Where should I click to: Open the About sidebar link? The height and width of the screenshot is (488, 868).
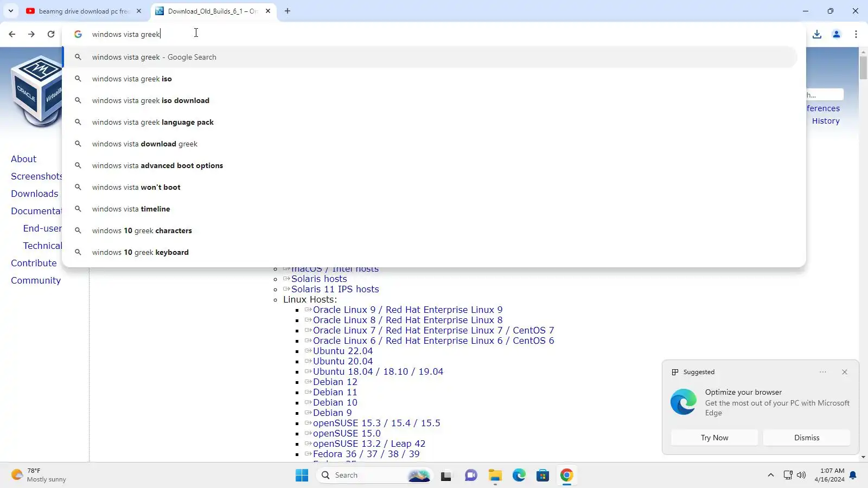coord(24,159)
